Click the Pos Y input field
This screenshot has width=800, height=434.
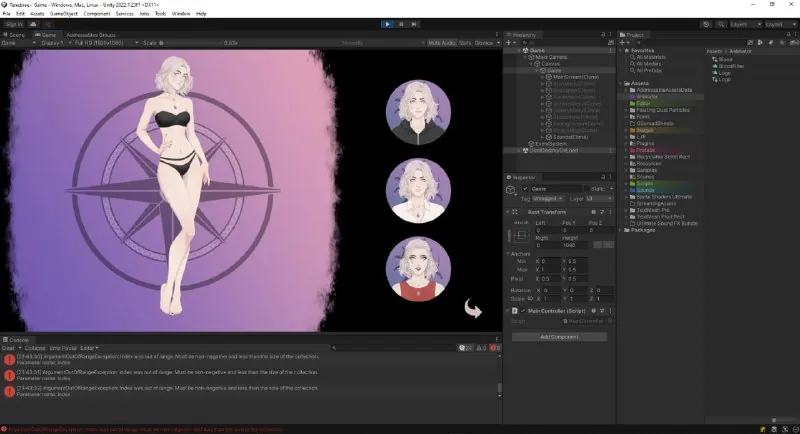(x=573, y=231)
